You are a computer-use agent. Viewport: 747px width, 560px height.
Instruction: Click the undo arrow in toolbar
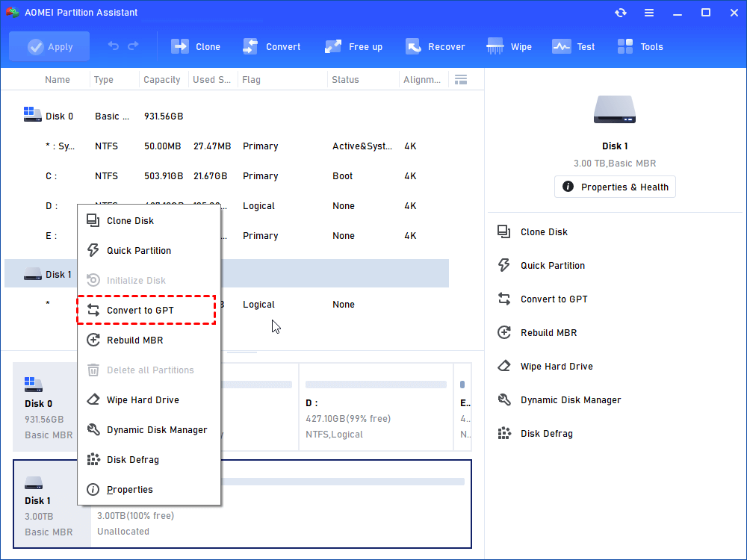point(114,46)
